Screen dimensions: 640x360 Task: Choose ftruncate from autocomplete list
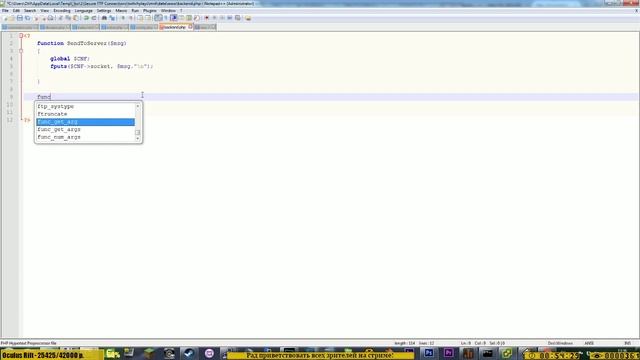pyautogui.click(x=85, y=114)
